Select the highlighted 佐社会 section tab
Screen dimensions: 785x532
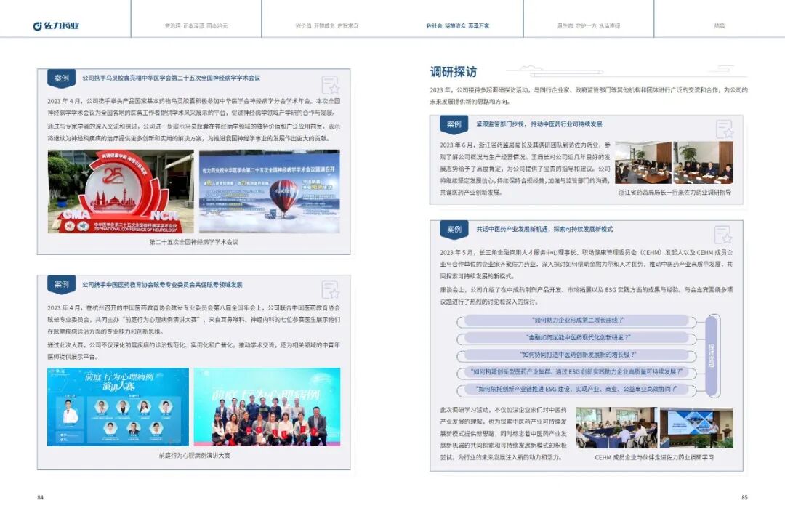[458, 25]
